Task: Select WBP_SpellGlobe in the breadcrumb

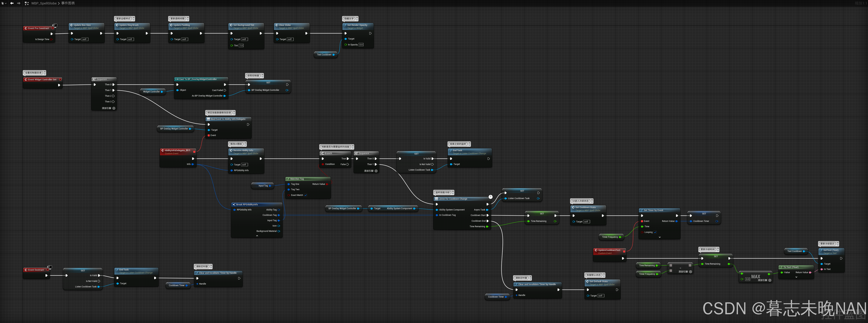Action: (44, 3)
